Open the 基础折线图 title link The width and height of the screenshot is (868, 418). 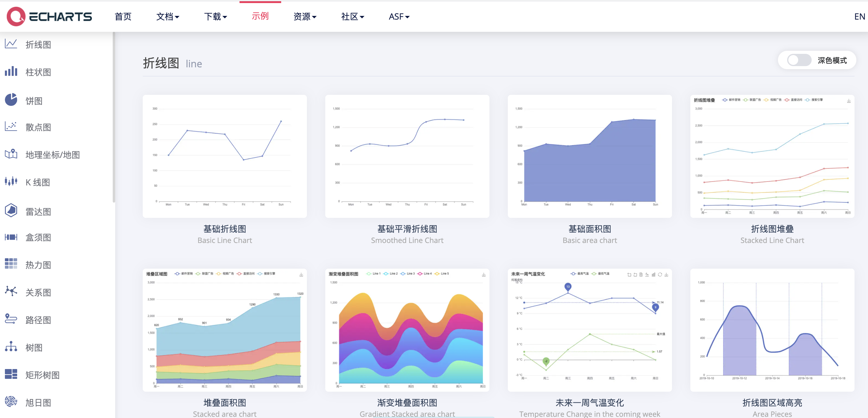pyautogui.click(x=225, y=229)
